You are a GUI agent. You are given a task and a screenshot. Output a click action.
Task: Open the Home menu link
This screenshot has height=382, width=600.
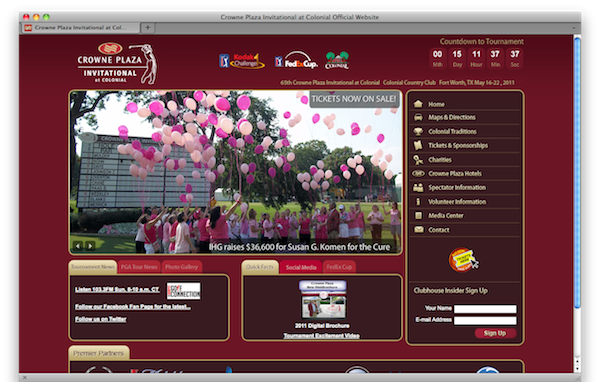point(436,104)
